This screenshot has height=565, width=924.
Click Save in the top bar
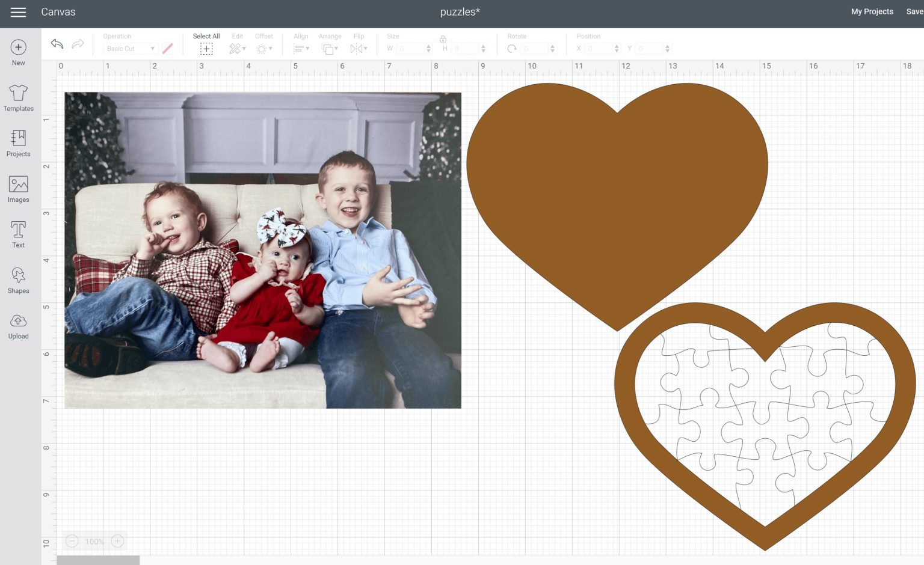pyautogui.click(x=915, y=11)
